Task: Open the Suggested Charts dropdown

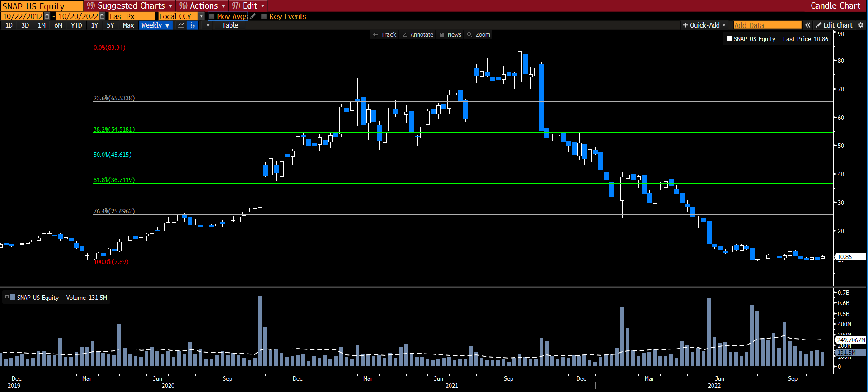Action: pyautogui.click(x=129, y=6)
